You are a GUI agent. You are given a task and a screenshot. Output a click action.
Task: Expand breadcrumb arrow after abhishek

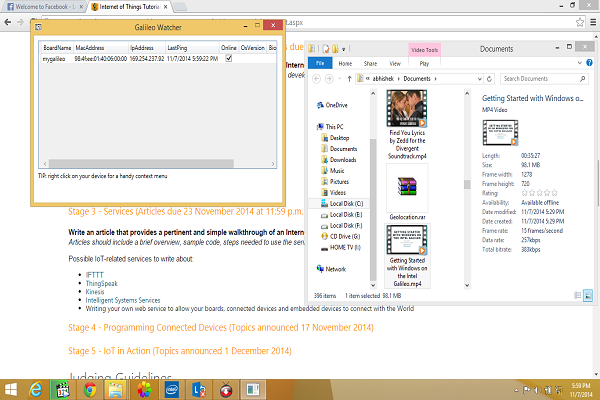point(398,79)
